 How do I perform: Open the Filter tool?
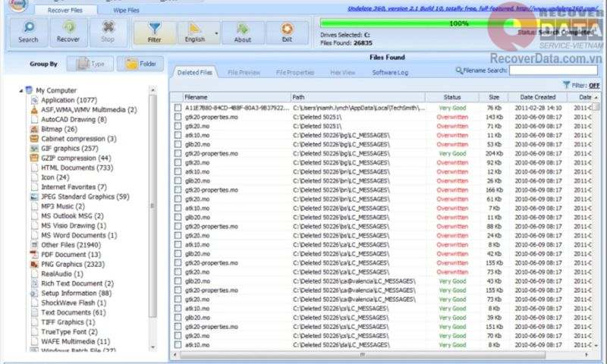pyautogui.click(x=155, y=33)
